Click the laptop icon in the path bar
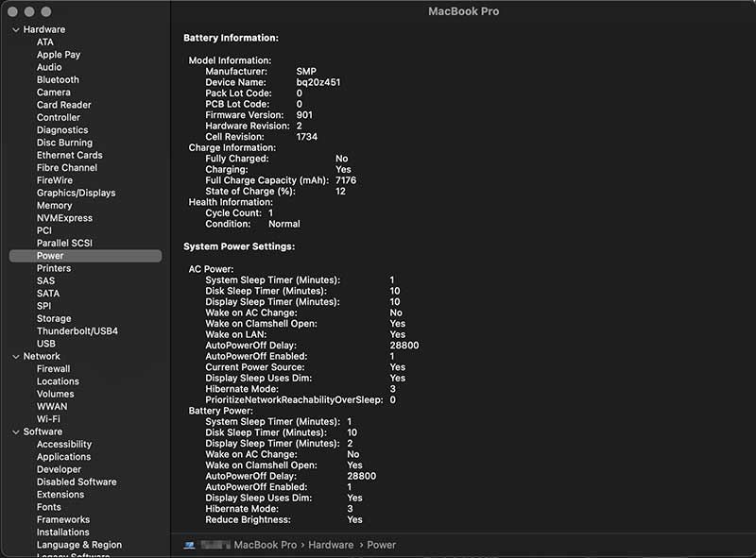Image resolution: width=756 pixels, height=558 pixels. click(189, 545)
